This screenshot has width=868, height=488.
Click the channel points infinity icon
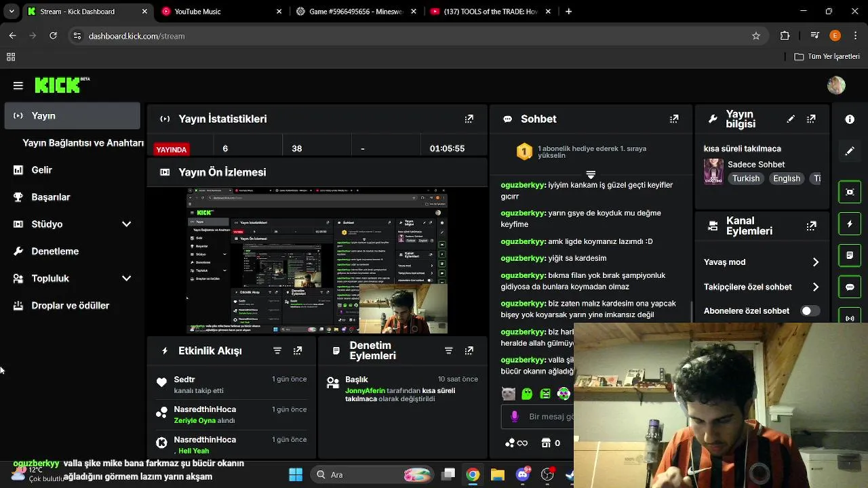coord(516,443)
